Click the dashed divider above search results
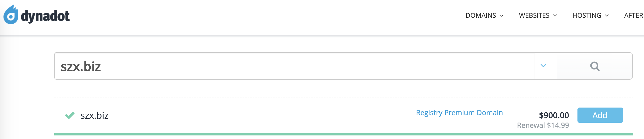The image size is (644, 139). point(344,97)
